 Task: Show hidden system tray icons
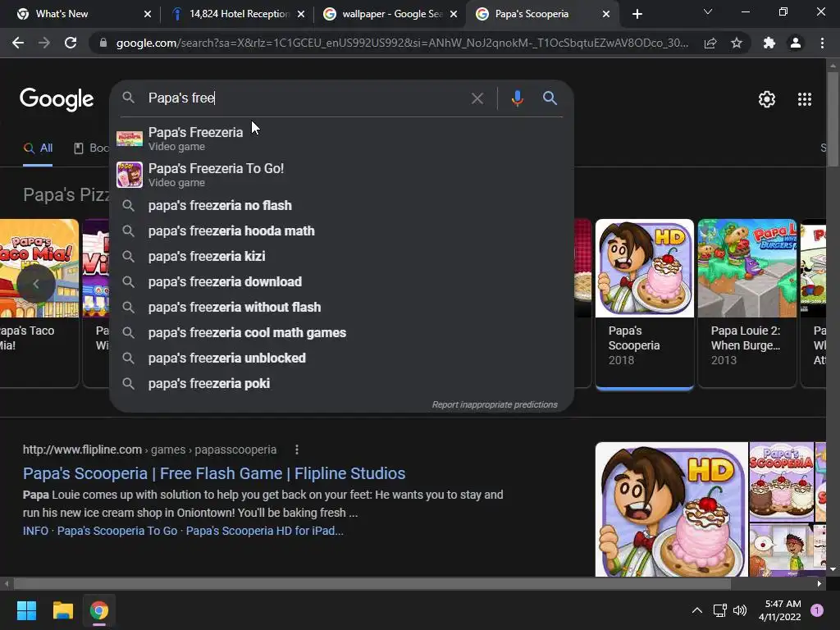pos(697,610)
